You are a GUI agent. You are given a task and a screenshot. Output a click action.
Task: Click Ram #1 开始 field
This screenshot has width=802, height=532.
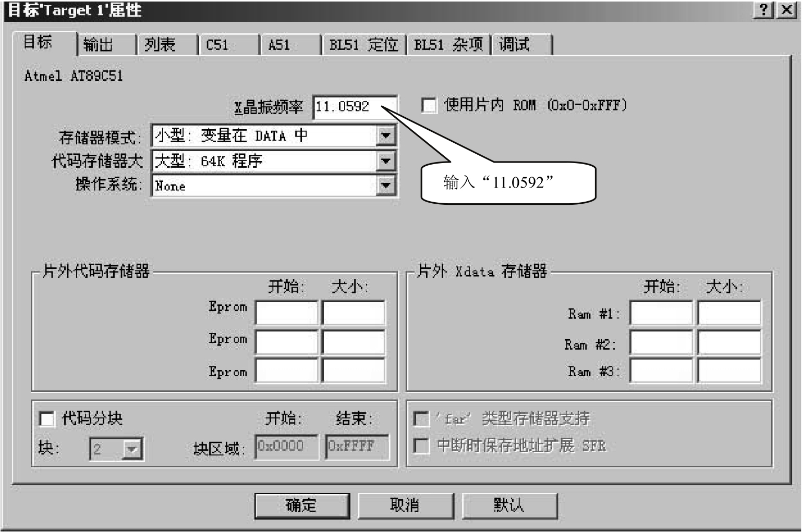[x=661, y=313]
